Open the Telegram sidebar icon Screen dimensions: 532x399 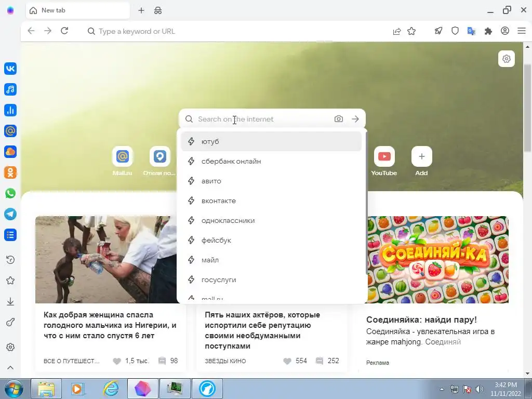pyautogui.click(x=10, y=214)
